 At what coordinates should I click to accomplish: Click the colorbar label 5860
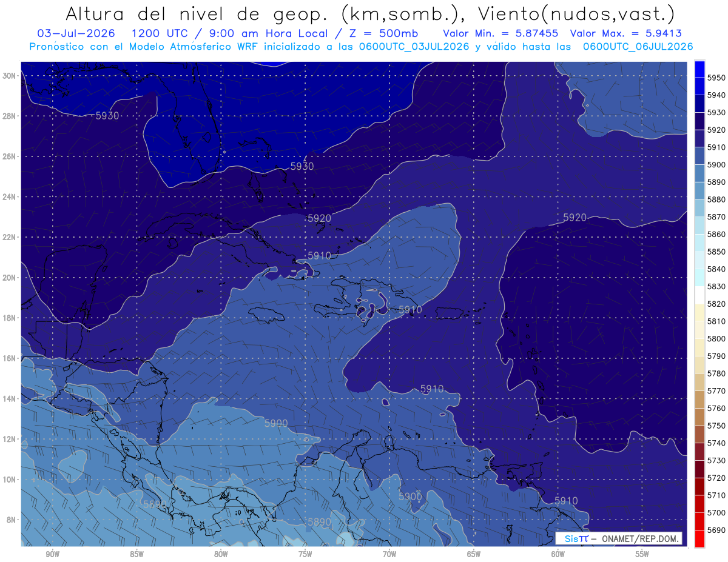click(x=716, y=234)
